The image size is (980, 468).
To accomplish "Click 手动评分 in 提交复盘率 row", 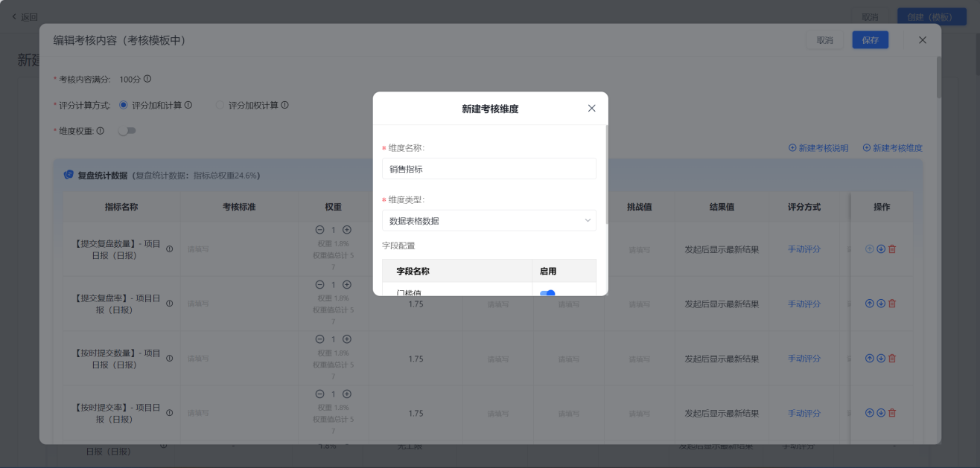I will point(804,304).
